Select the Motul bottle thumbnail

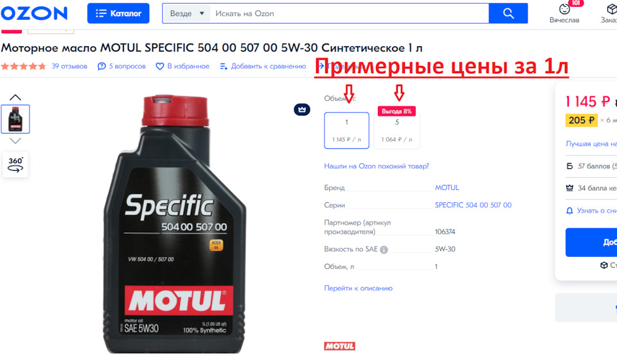point(15,119)
